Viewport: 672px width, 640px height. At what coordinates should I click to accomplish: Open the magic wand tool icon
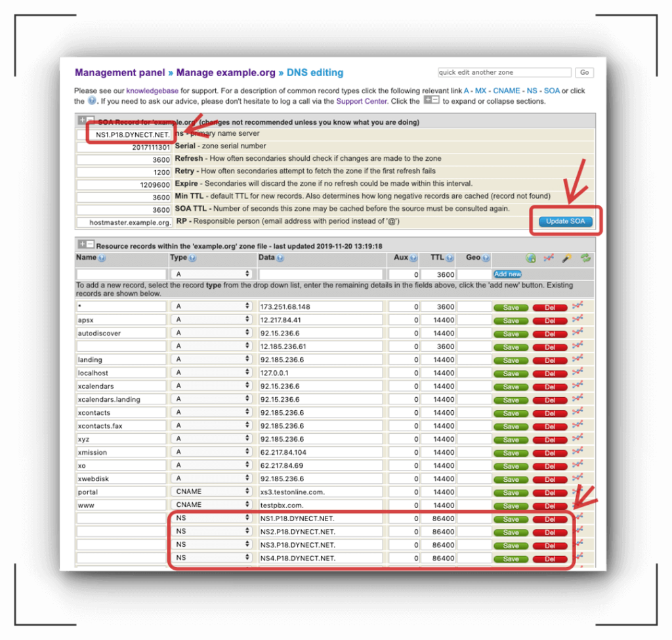[566, 258]
